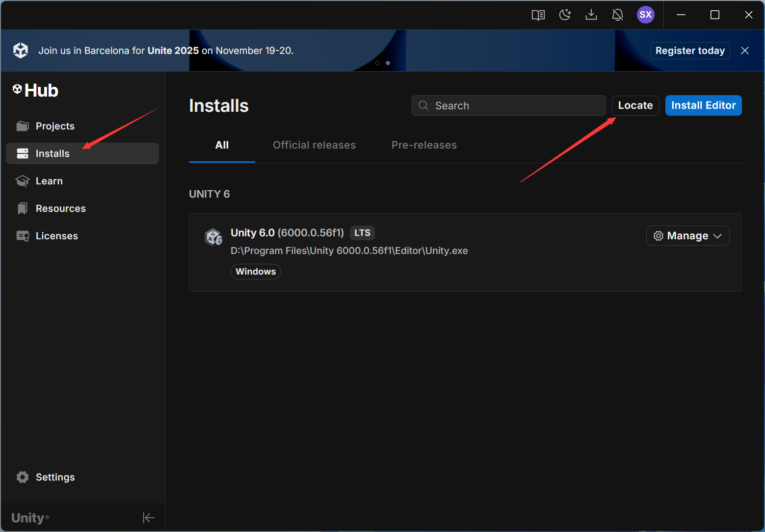The height and width of the screenshot is (532, 765).
Task: Click the Hub logo
Action: click(35, 90)
